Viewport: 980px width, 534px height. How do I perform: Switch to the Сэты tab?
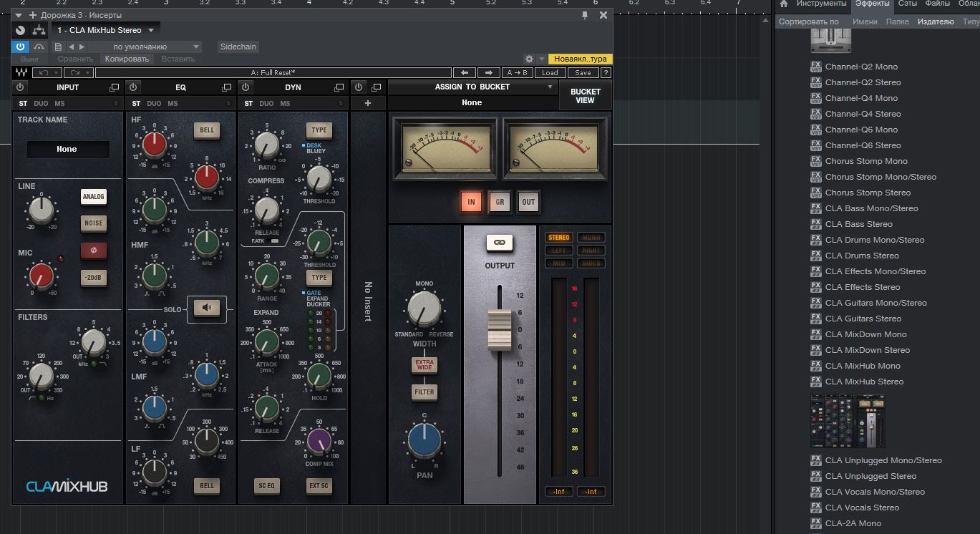[x=907, y=4]
